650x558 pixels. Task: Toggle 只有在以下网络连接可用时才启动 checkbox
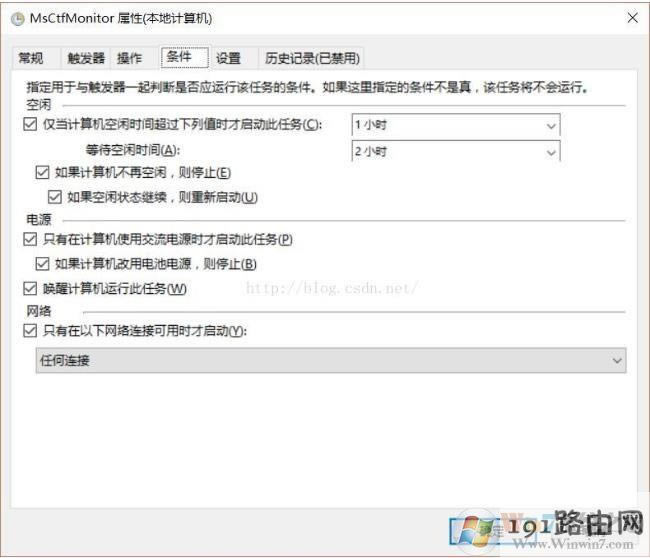[27, 331]
